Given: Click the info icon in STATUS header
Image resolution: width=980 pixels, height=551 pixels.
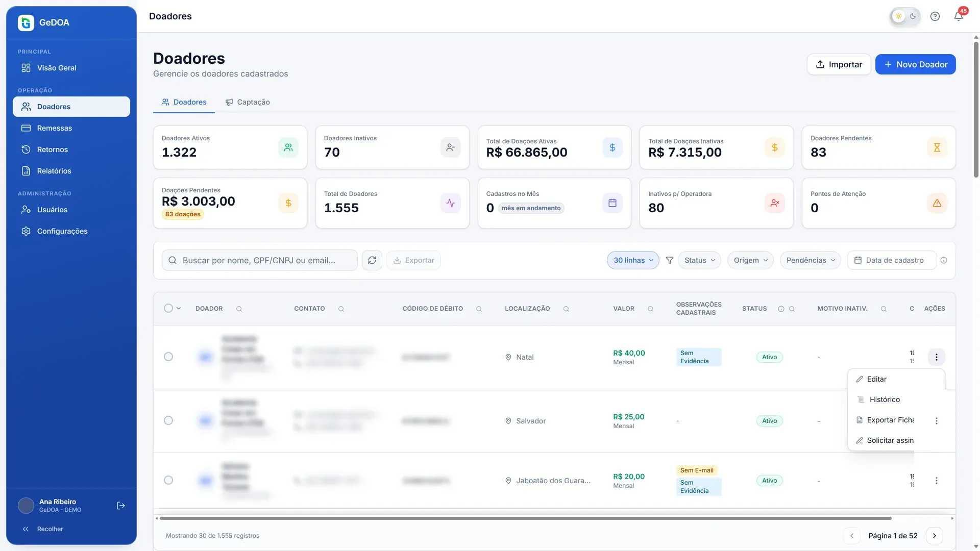Looking at the screenshot, I should click(781, 309).
